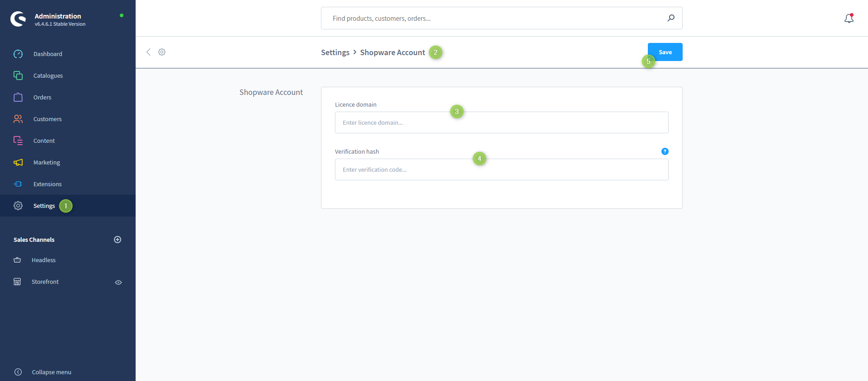Open the Headless sales channel
This screenshot has height=381, width=868.
click(43, 260)
